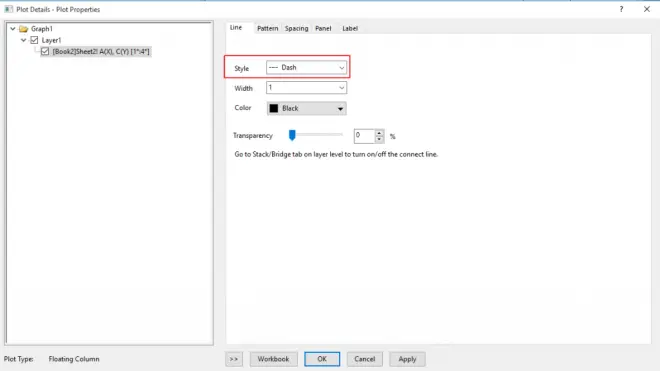The width and height of the screenshot is (660, 371).
Task: Select the [Book2]Sheet2 plot tree item
Action: [101, 51]
